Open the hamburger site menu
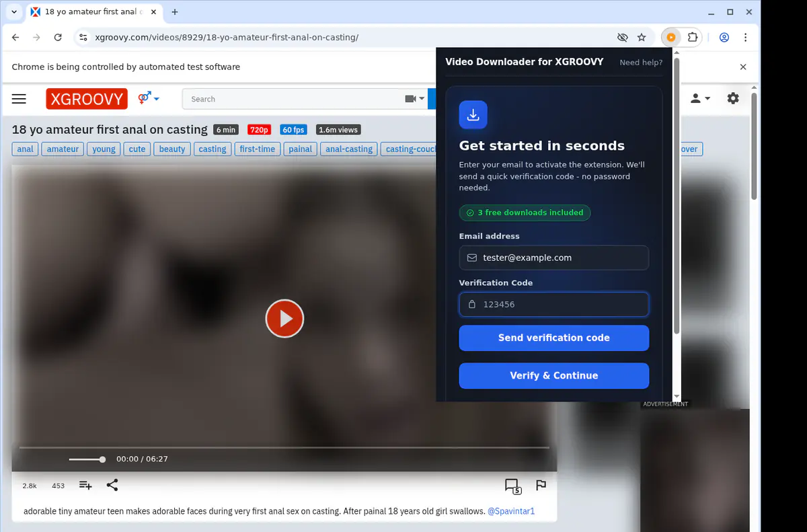Screen dimensions: 807x532 (x=19, y=99)
